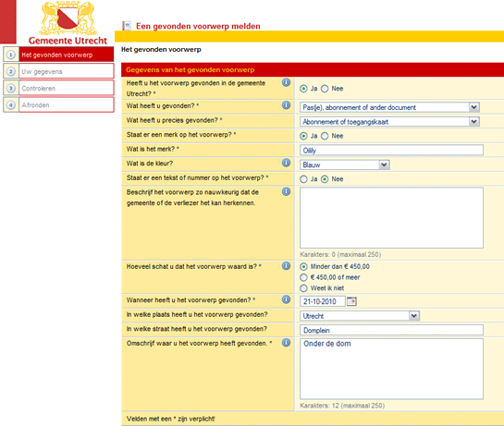Open calendar picker icon beside date field
This screenshot has width=504, height=426.
[351, 301]
